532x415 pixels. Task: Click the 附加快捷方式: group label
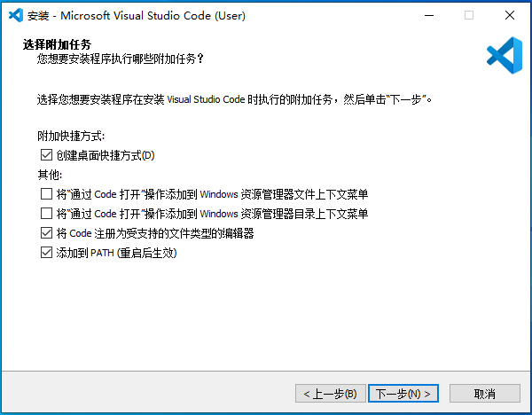coord(71,136)
